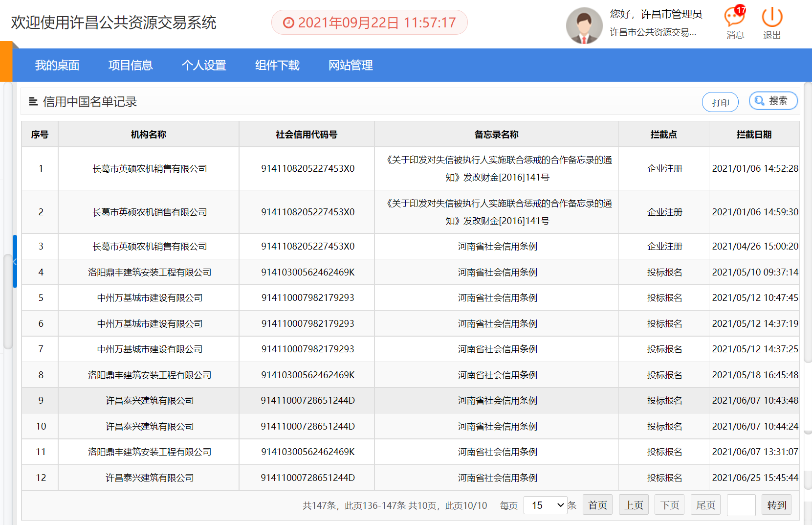Image resolution: width=812 pixels, height=525 pixels.
Task: Click the 信用中国名单记录 panel title
Action: (x=90, y=102)
